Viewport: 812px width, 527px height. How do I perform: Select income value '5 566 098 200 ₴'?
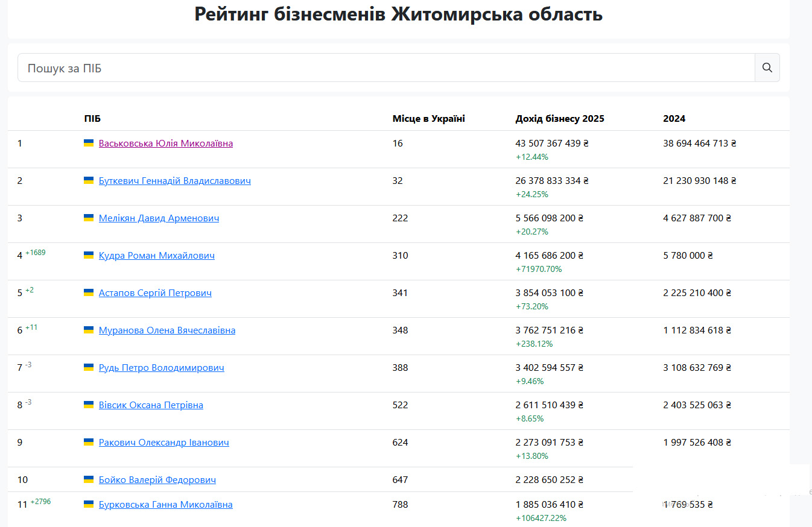[x=550, y=218]
